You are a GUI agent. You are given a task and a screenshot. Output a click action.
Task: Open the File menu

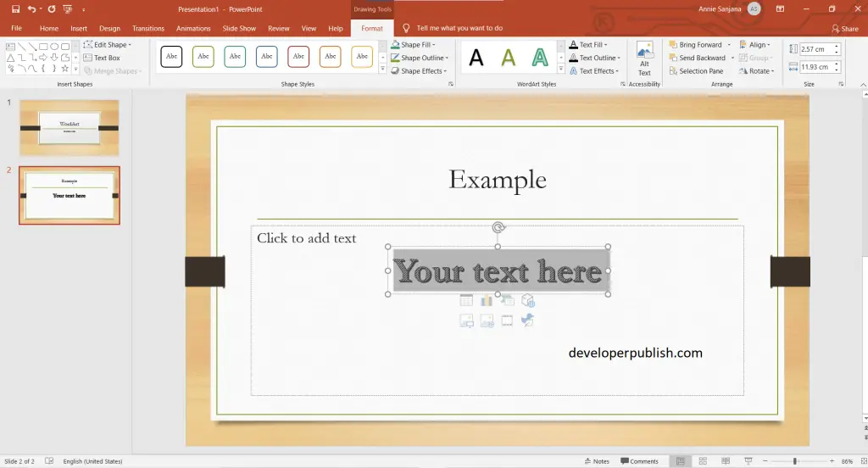tap(17, 28)
